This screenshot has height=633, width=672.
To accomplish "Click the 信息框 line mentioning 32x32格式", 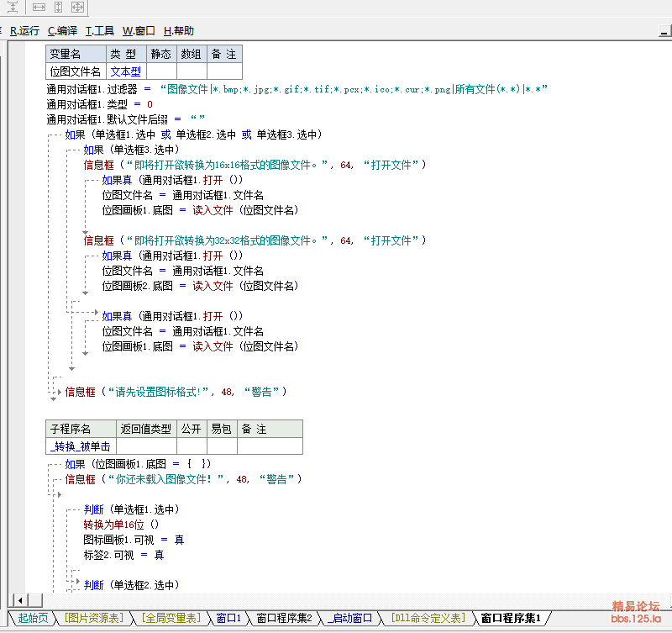I will [255, 240].
